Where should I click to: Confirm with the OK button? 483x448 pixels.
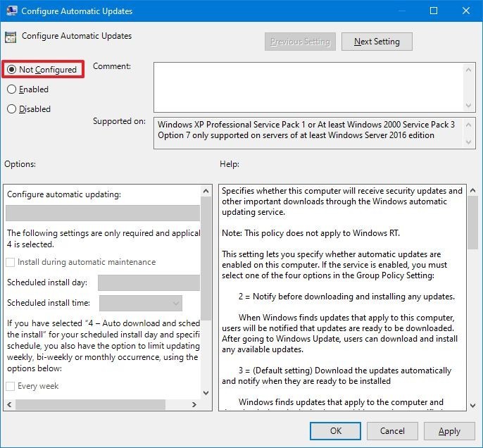pos(335,431)
